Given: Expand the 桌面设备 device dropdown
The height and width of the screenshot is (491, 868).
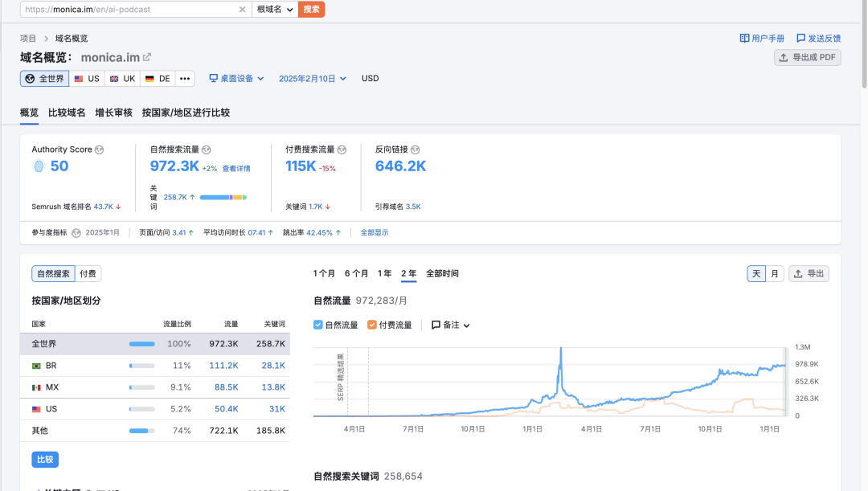Looking at the screenshot, I should point(236,79).
